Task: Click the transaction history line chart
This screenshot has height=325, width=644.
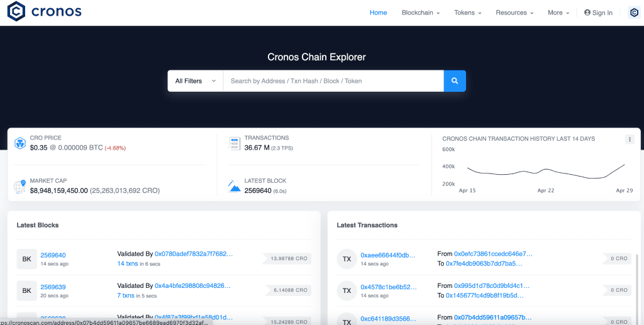Action: pyautogui.click(x=545, y=172)
